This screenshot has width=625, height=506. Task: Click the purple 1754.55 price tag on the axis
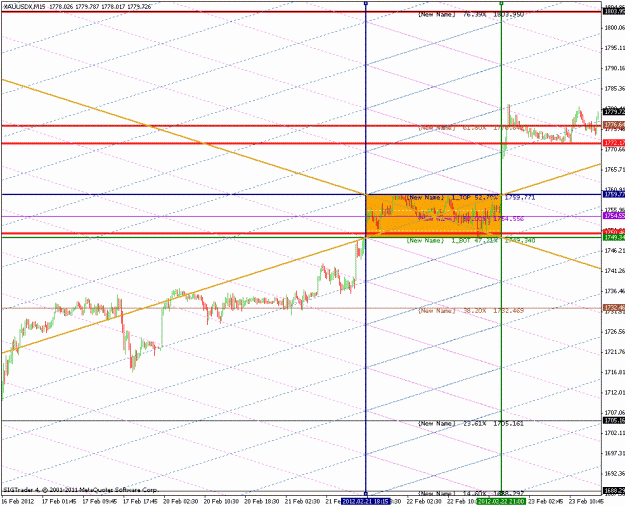point(614,216)
